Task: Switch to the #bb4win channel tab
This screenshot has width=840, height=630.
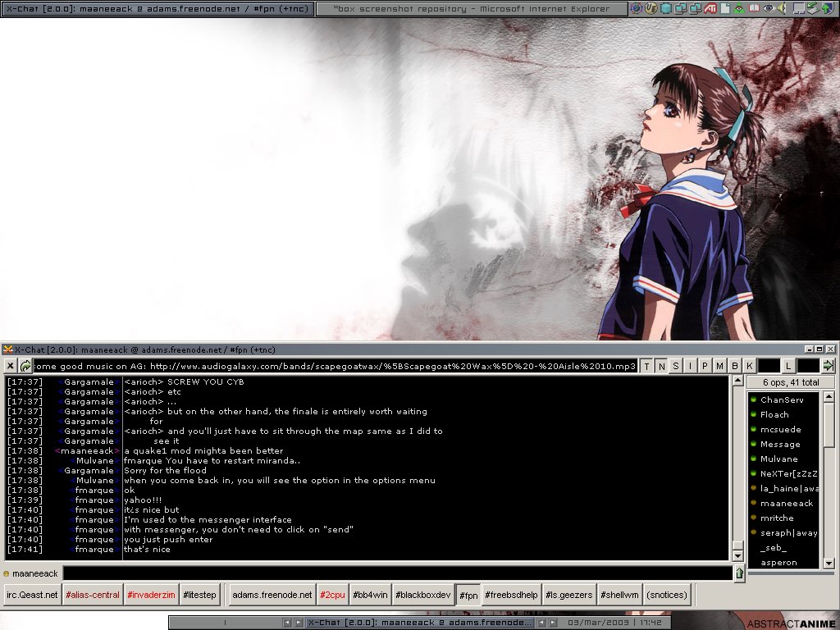Action: click(x=370, y=595)
